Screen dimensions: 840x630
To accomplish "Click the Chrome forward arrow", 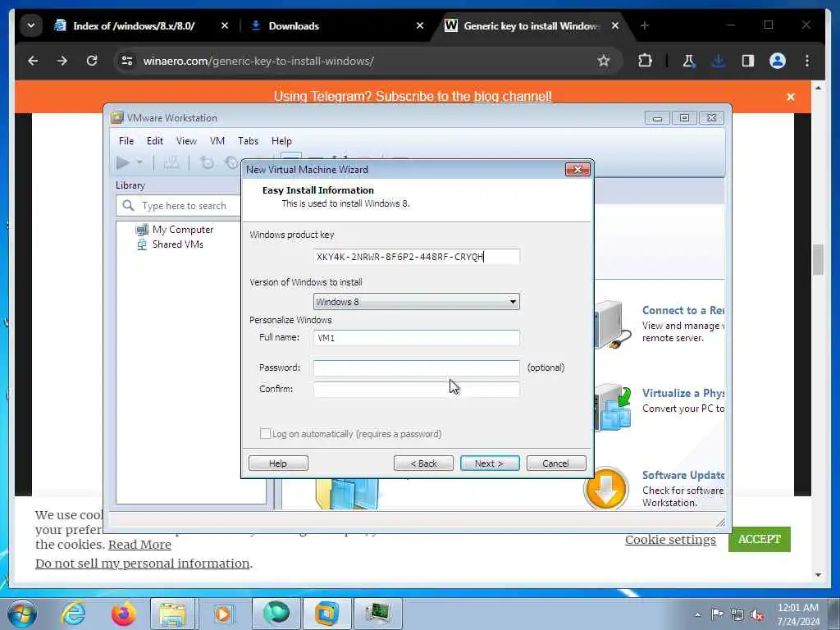I will [62, 61].
